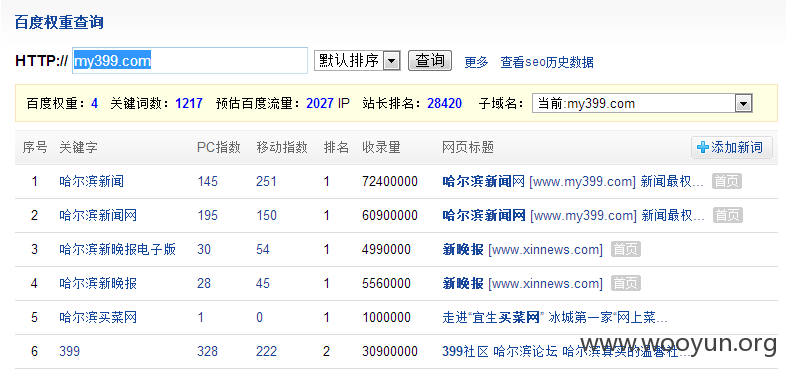Click mobile index 251 for 哈尔滨新闻
Image resolution: width=786 pixels, height=372 pixels.
(x=266, y=181)
